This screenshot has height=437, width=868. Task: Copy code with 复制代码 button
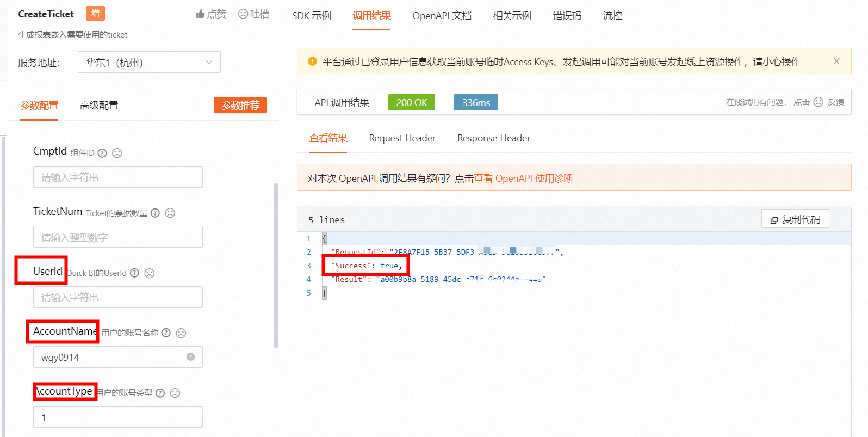click(x=795, y=219)
